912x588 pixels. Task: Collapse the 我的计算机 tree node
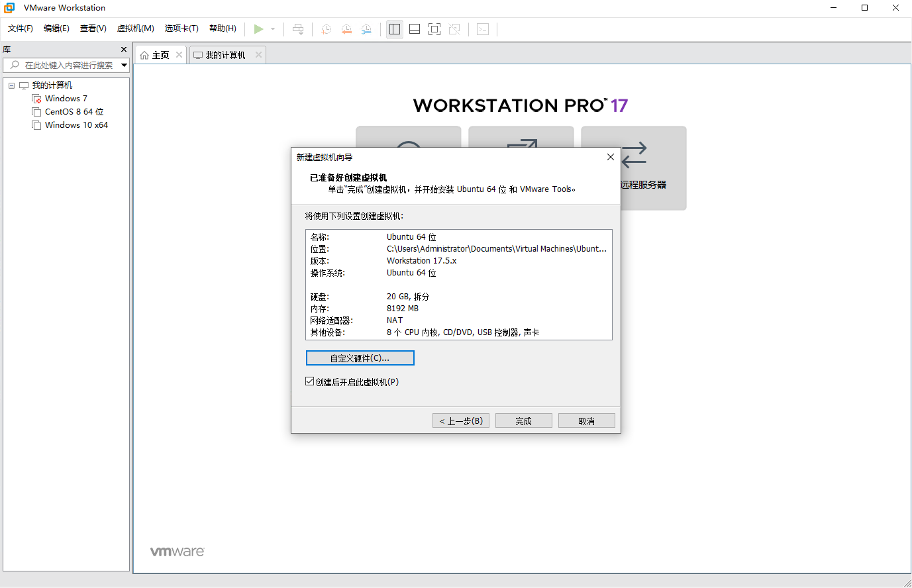[x=11, y=85]
